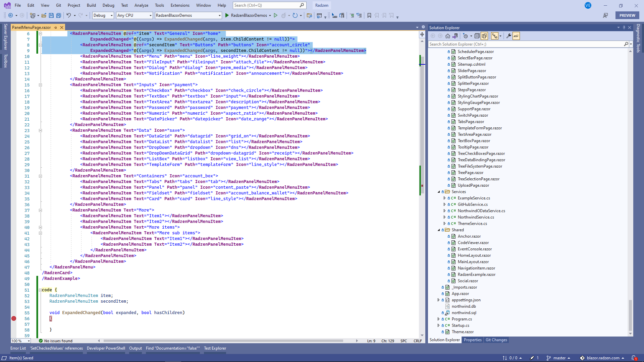Switch to the Properties tab
The height and width of the screenshot is (362, 644).
point(473,340)
